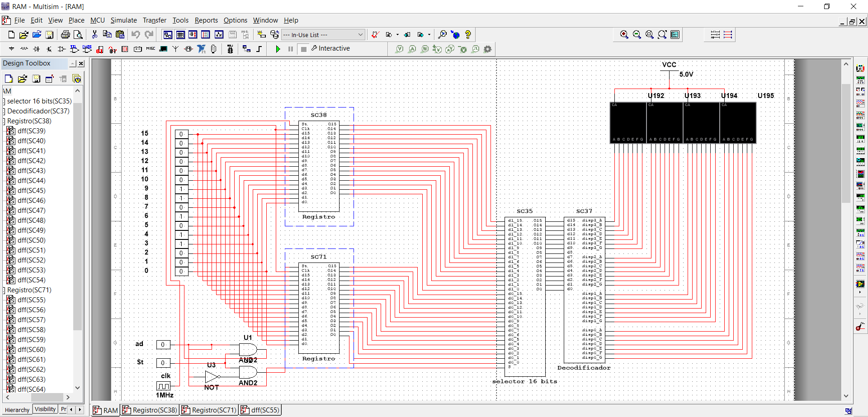
Task: Switch to the Registro(SC71) sheet tab
Action: tap(209, 410)
